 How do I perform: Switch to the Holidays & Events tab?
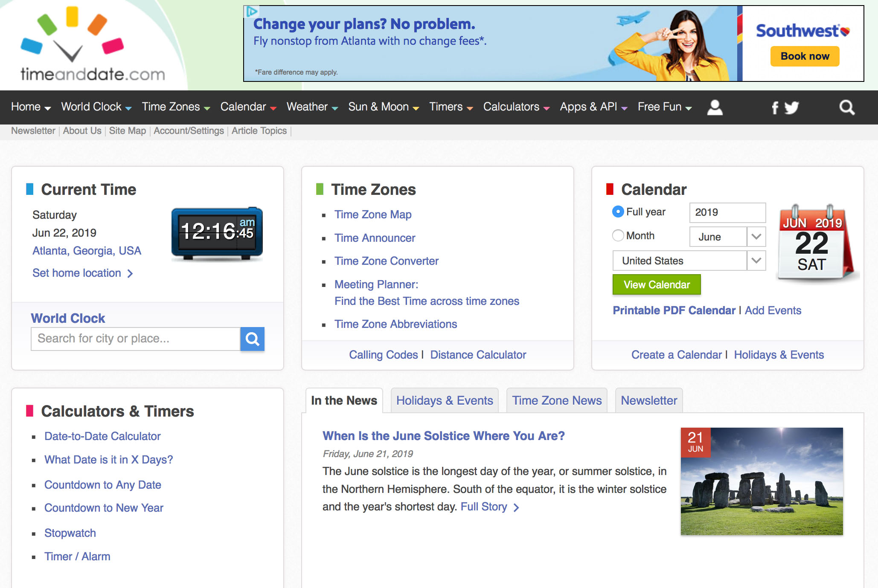click(x=445, y=400)
